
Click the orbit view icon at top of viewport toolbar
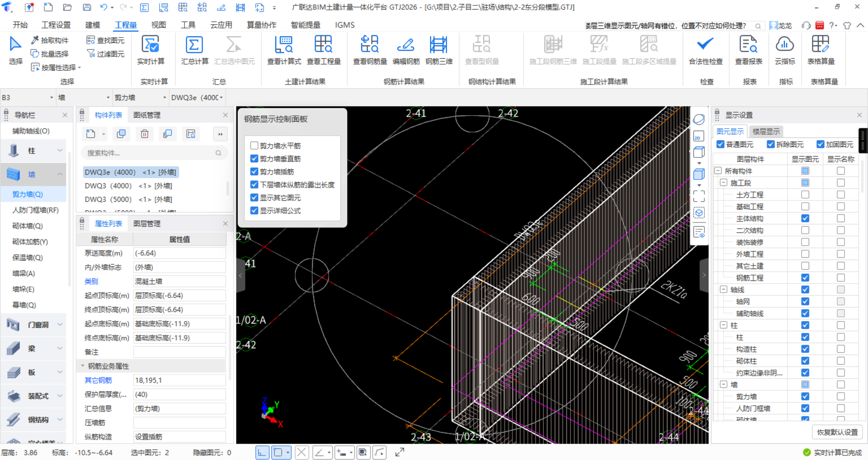point(698,119)
